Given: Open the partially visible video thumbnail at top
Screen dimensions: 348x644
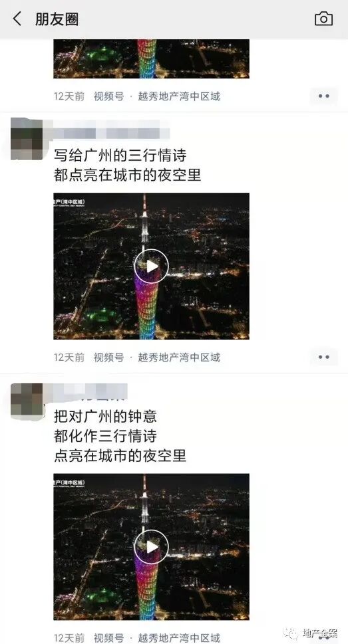Looking at the screenshot, I should click(x=151, y=58).
